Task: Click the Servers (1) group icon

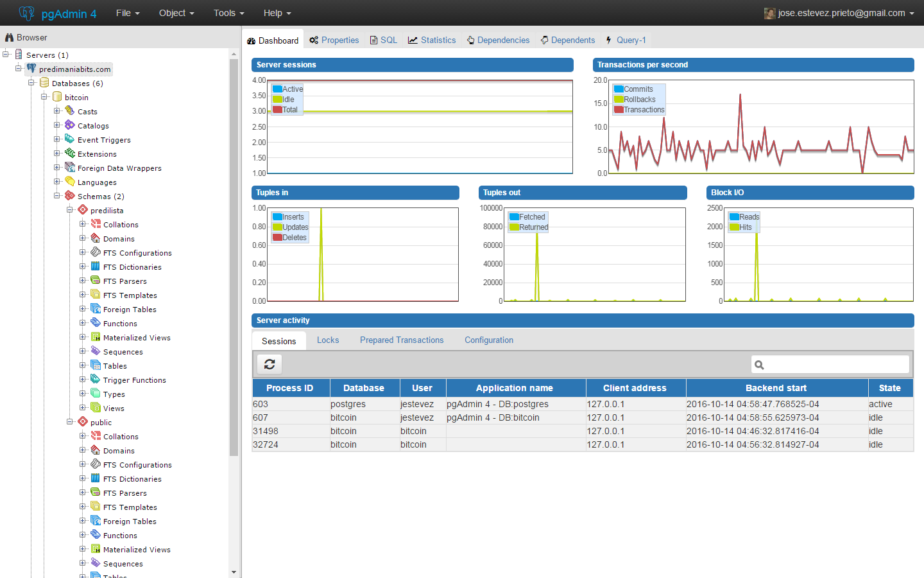Action: click(x=19, y=55)
